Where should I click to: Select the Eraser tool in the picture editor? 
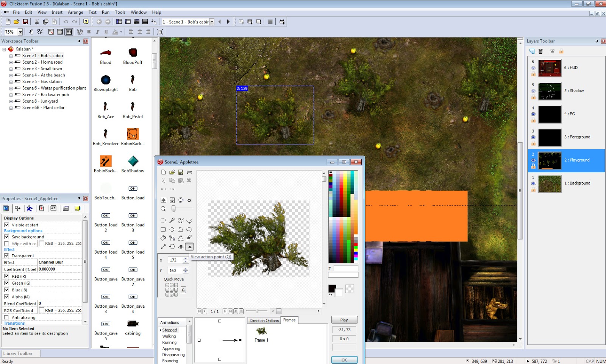(x=189, y=238)
